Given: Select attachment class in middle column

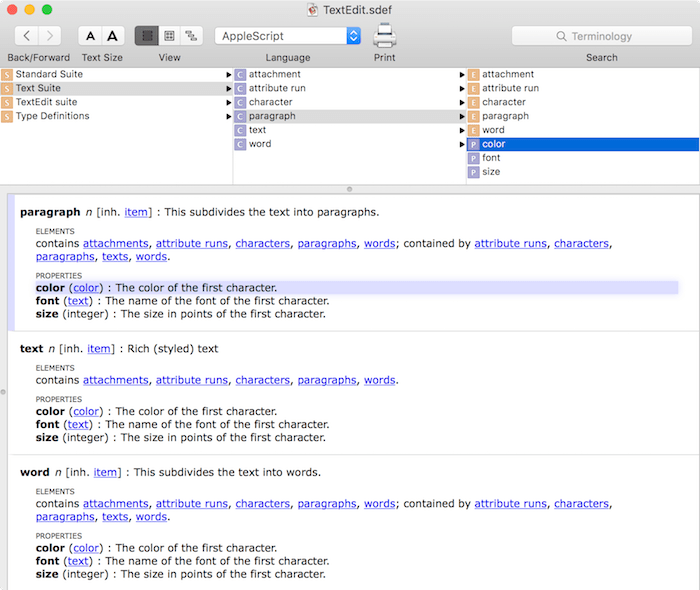Looking at the screenshot, I should (350, 74).
